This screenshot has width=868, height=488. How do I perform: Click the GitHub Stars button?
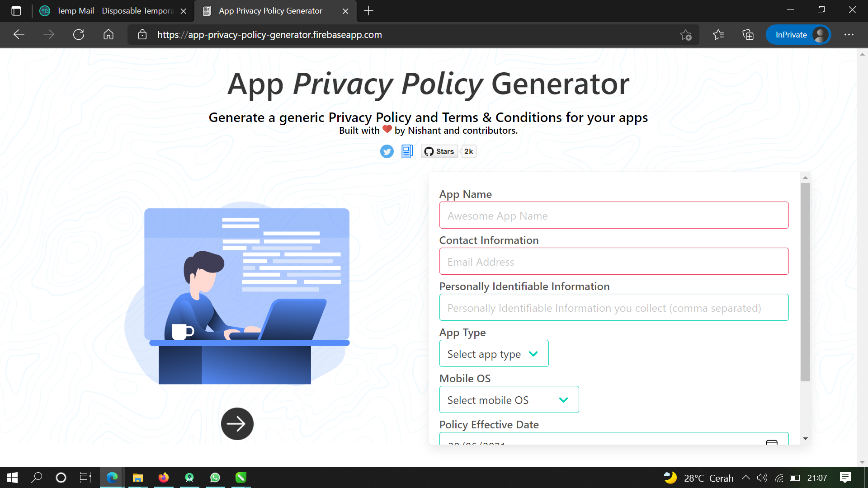click(x=439, y=151)
